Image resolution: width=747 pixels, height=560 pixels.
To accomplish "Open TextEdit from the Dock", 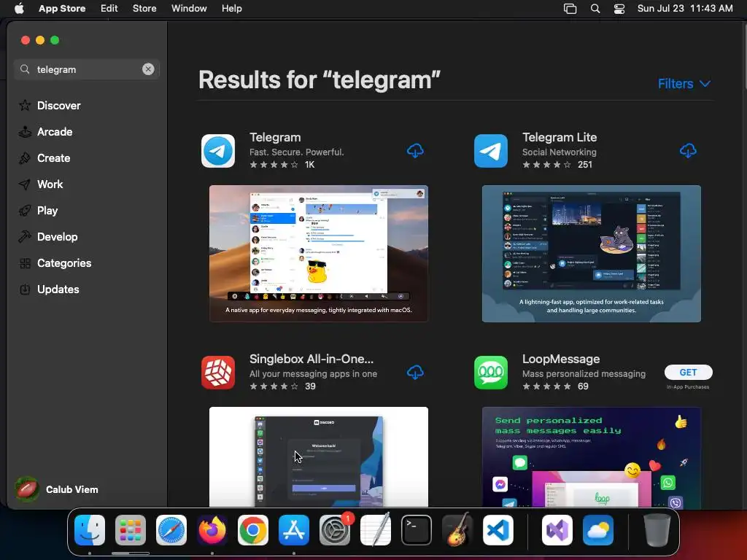I will coord(376,530).
